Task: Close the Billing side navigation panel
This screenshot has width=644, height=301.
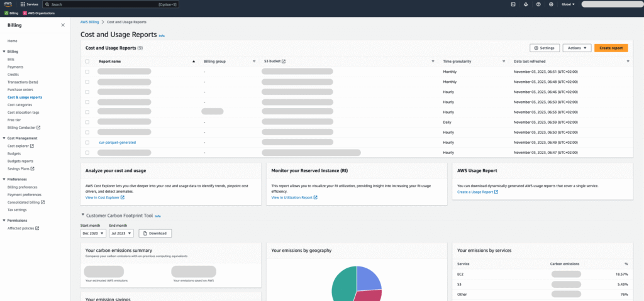Action: point(63,25)
